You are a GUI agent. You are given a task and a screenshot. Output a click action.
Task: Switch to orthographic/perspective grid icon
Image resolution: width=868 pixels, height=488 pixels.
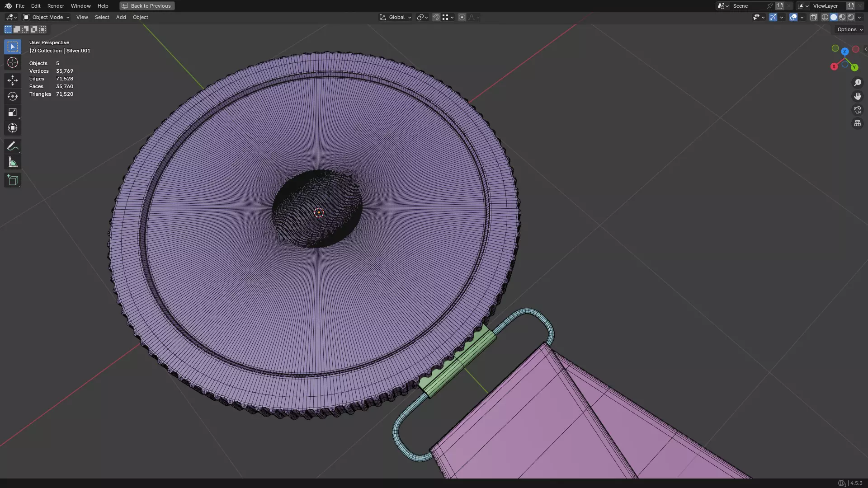pyautogui.click(x=857, y=123)
